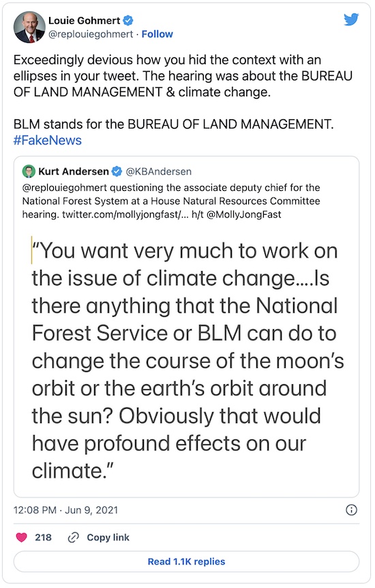Image resolution: width=375 pixels, height=588 pixels.
Task: Open the Louie Gohmert display name
Action: [84, 20]
